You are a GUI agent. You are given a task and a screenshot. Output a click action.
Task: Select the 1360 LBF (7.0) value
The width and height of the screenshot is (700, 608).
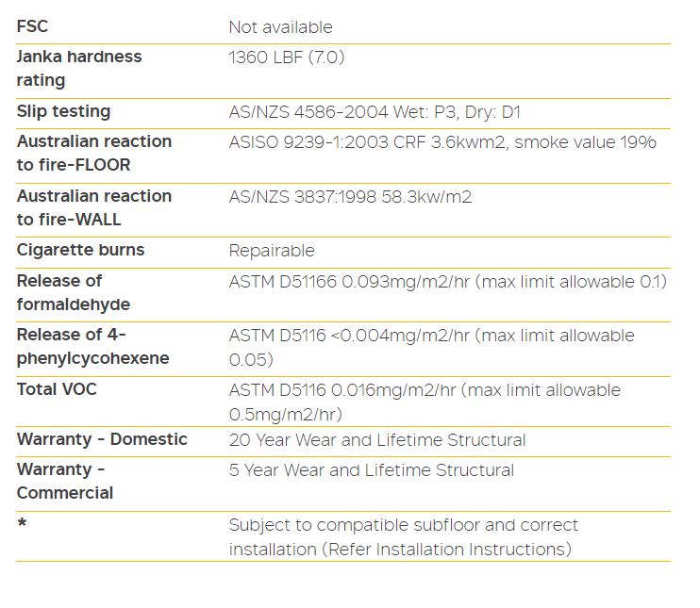(x=287, y=58)
